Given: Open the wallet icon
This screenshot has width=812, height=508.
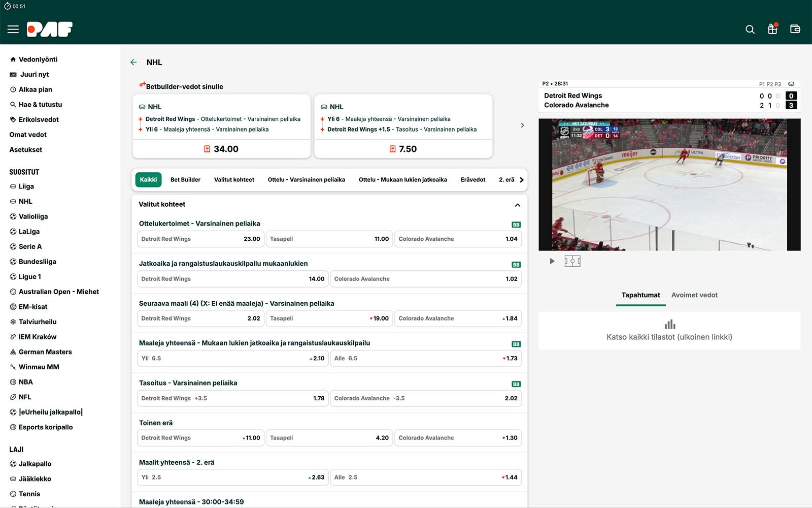Looking at the screenshot, I should pyautogui.click(x=795, y=29).
